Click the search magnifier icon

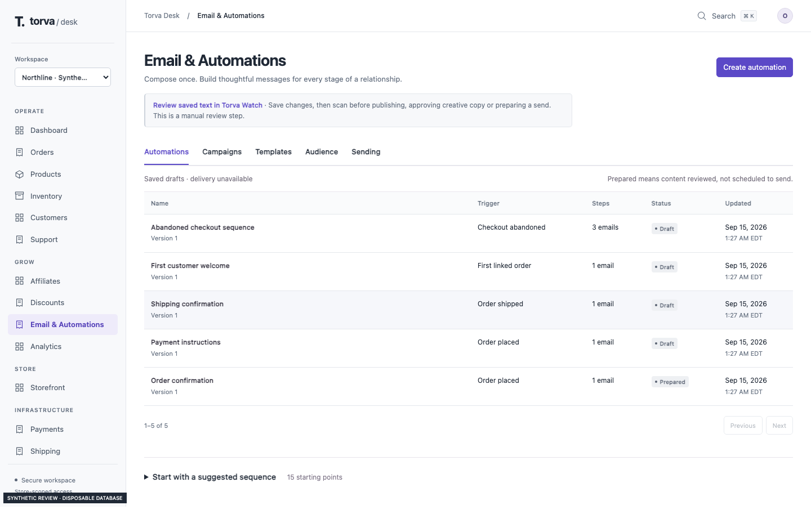coord(702,16)
